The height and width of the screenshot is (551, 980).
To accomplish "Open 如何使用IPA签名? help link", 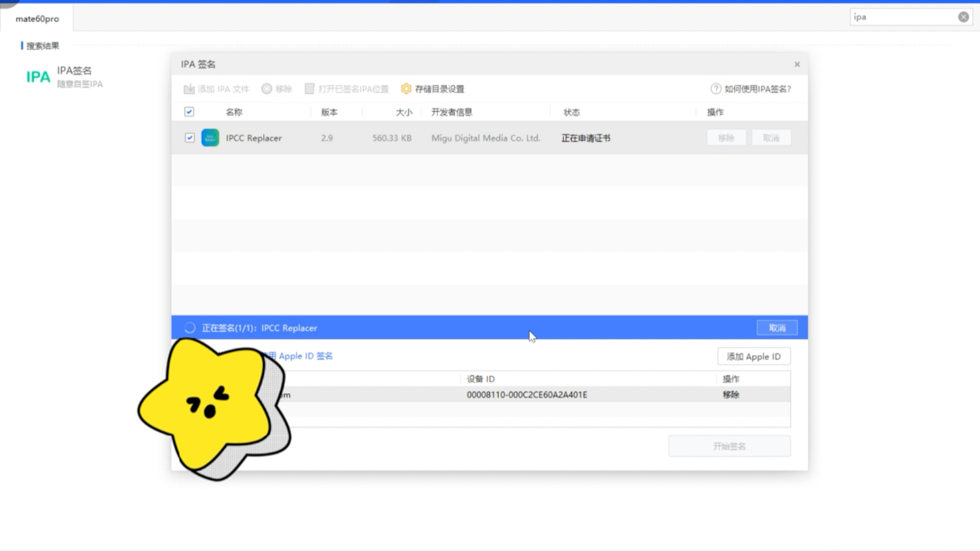I will 751,89.
